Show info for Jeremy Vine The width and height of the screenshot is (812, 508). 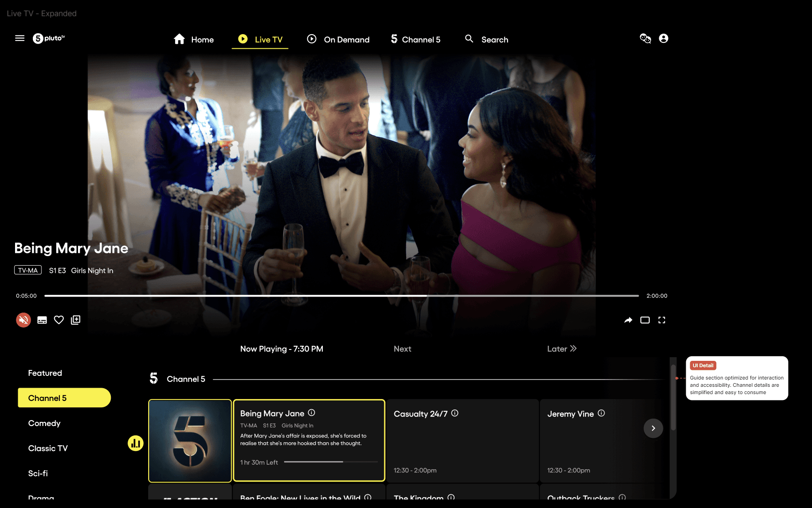(601, 413)
